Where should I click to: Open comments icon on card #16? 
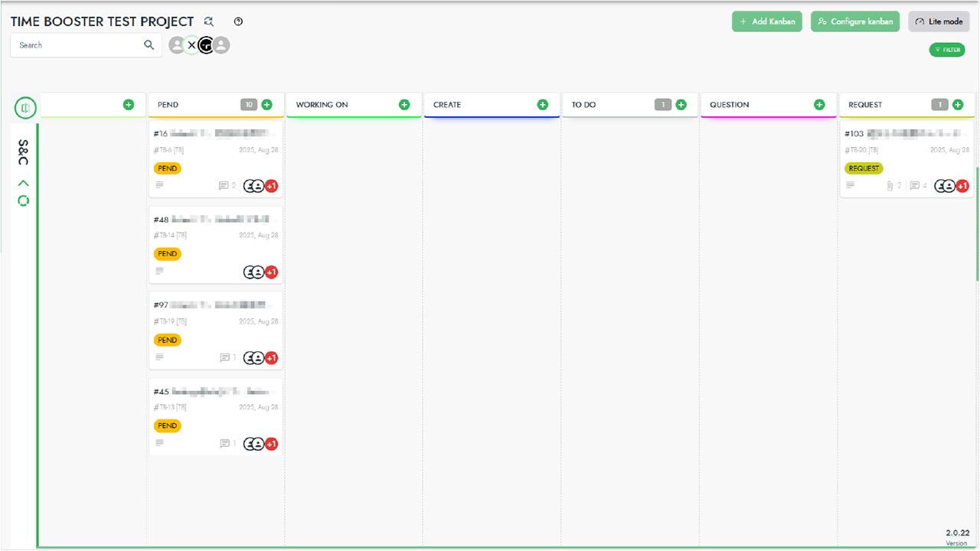coord(224,186)
